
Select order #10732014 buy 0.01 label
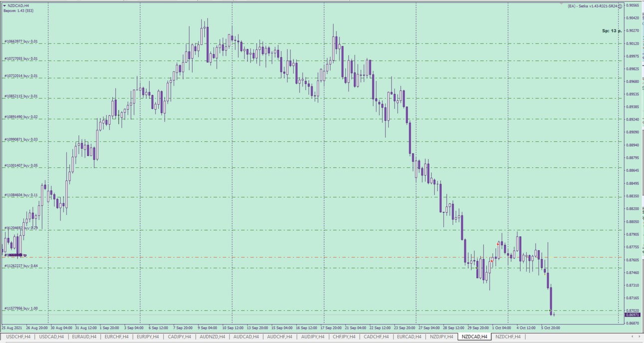tap(21, 76)
